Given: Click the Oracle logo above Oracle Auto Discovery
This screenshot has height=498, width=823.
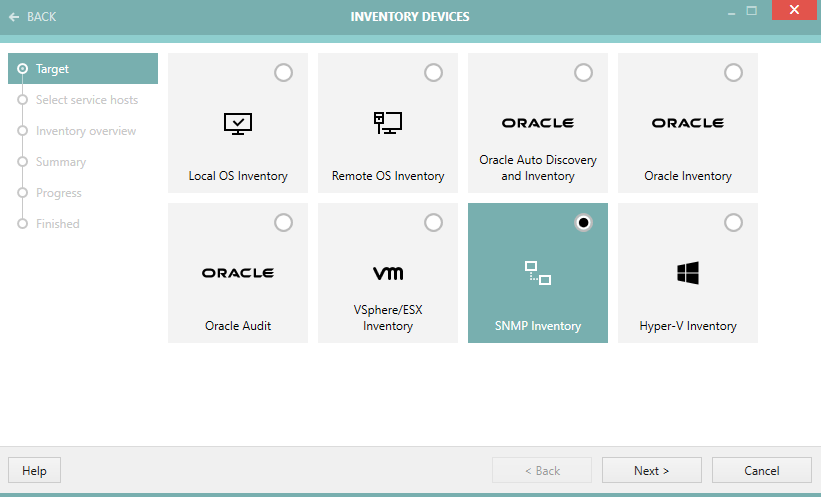Looking at the screenshot, I should pyautogui.click(x=538, y=123).
